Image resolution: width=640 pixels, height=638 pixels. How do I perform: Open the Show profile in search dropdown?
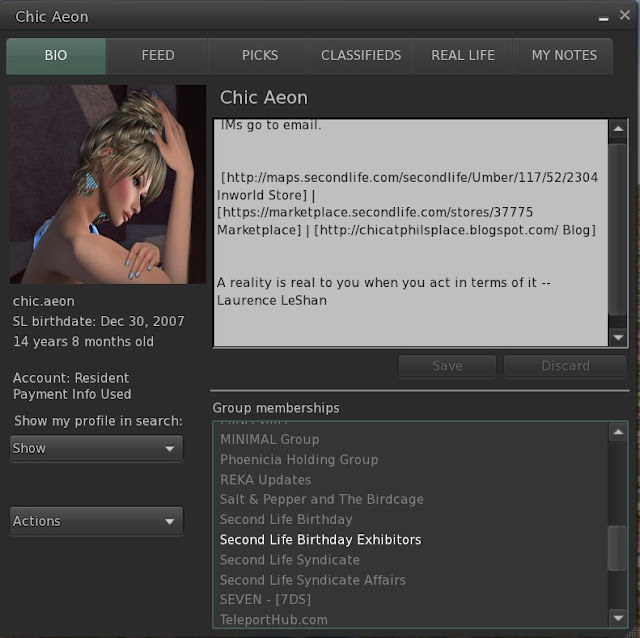pyautogui.click(x=96, y=448)
